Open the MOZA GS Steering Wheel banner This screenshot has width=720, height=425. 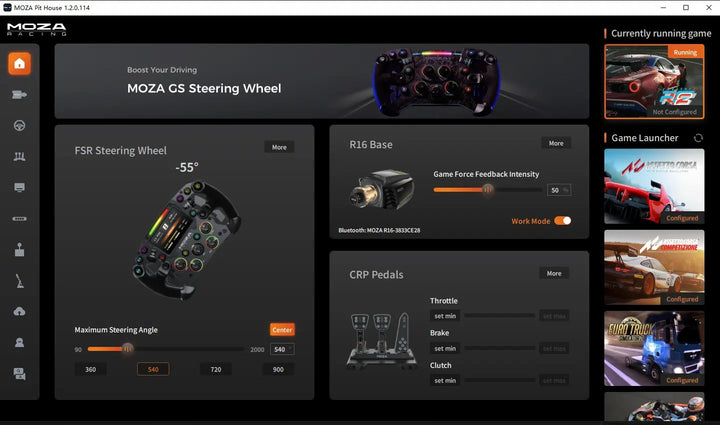(x=321, y=81)
